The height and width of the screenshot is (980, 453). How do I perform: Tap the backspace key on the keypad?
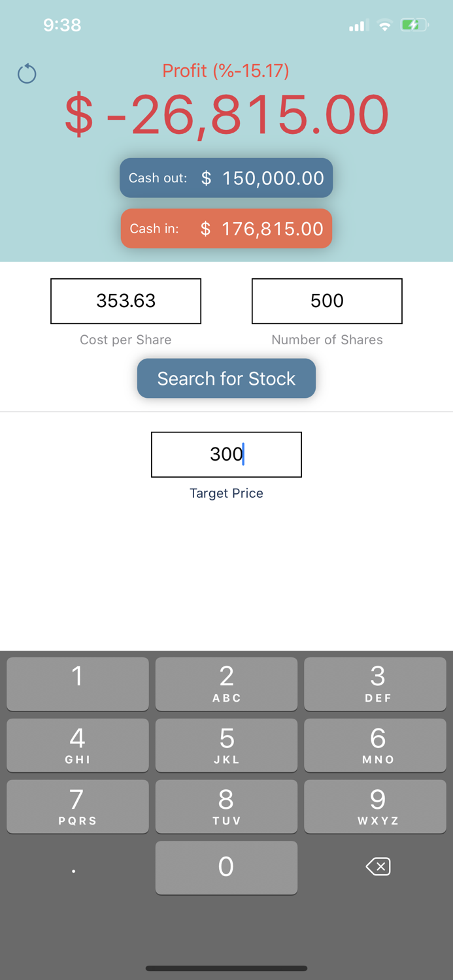point(377,867)
